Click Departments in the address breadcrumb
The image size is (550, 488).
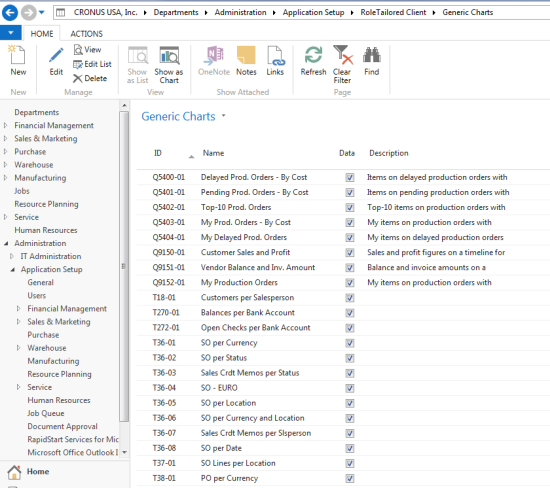(x=176, y=13)
